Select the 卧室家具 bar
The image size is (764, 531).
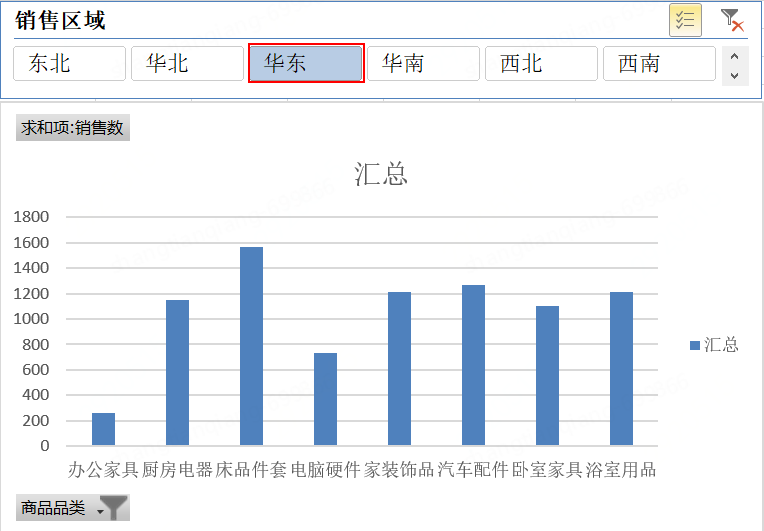coord(548,376)
